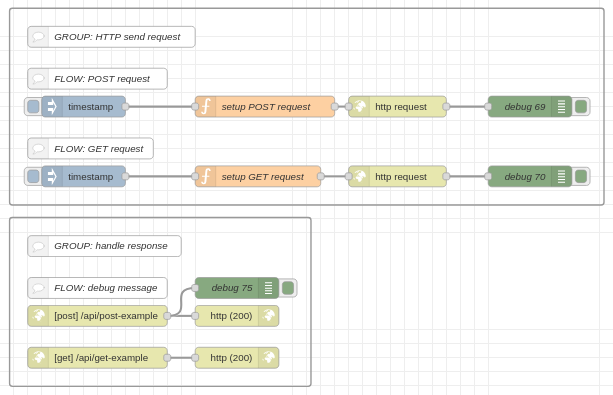Click globe icon of [post] /api/post-example node
Screen dimensions: 613x395
coord(38,316)
